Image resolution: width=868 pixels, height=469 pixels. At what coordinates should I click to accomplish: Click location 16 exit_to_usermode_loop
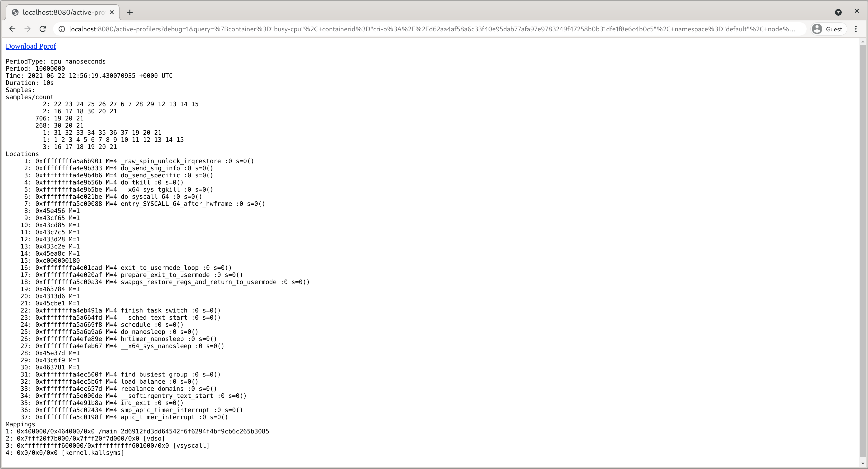126,268
